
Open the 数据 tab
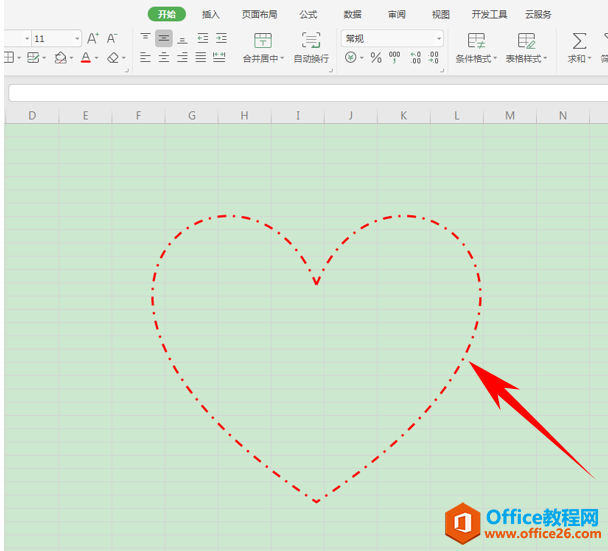point(352,15)
